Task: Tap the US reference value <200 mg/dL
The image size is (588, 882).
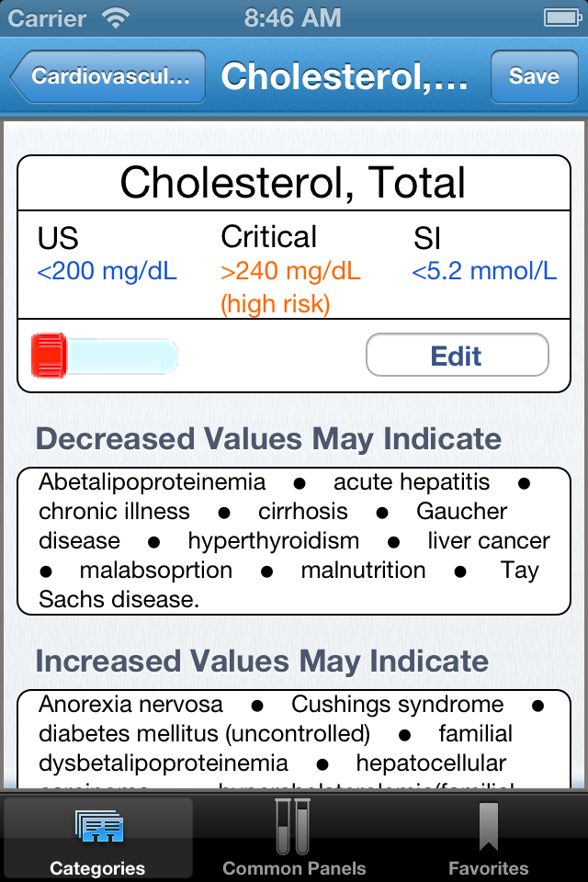Action: pos(107,271)
